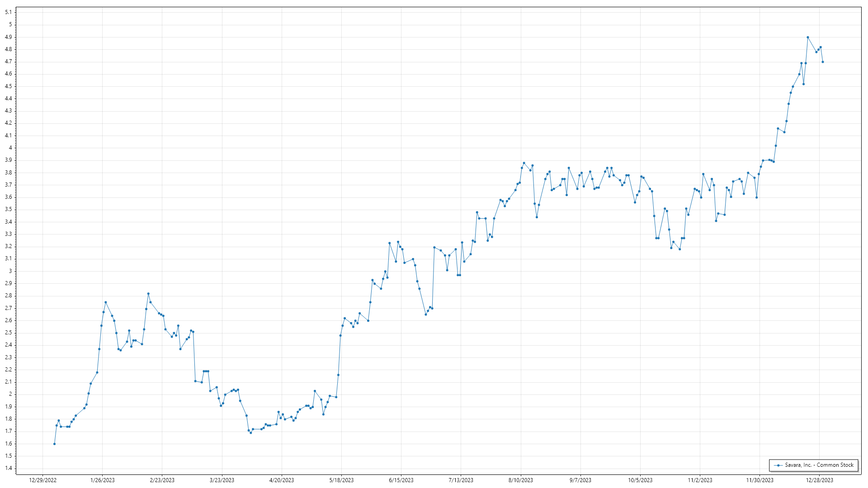Select the 10/5/2023 x-axis date label
This screenshot has width=868, height=488.
coord(640,480)
